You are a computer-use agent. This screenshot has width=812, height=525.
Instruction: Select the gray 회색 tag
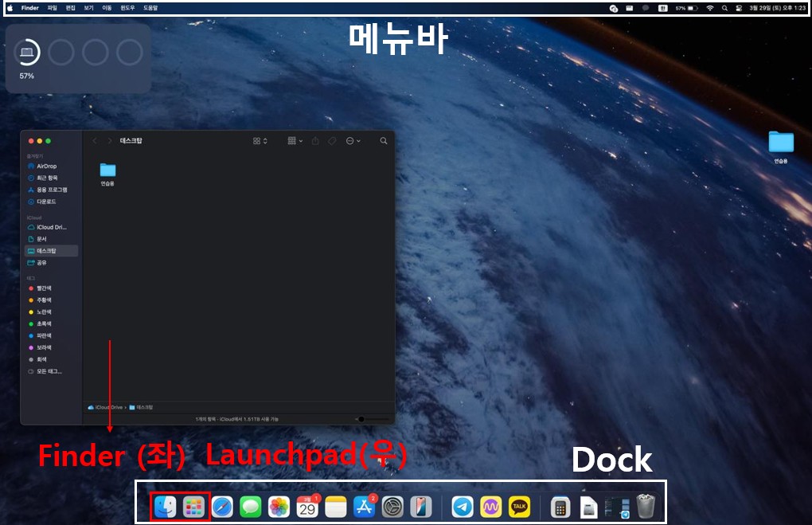point(51,359)
